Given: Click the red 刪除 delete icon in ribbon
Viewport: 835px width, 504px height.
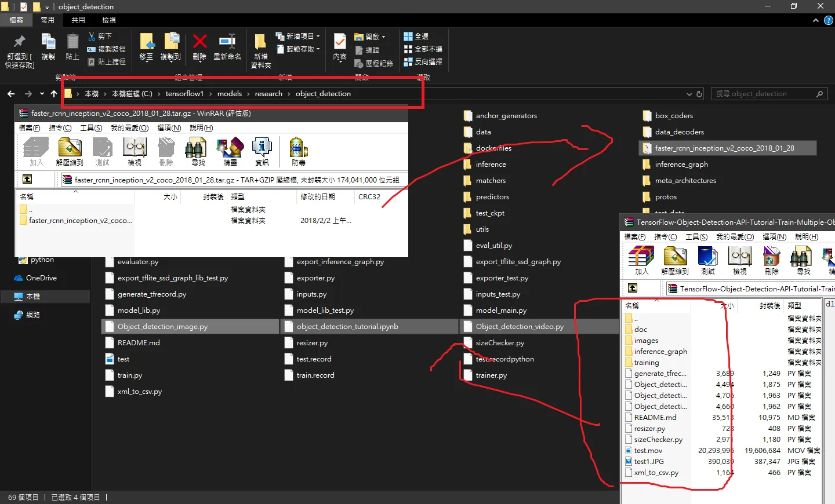Looking at the screenshot, I should [199, 47].
